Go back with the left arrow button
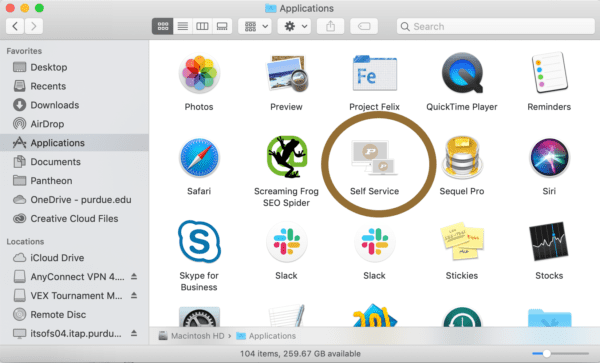600x363 pixels. [x=15, y=26]
